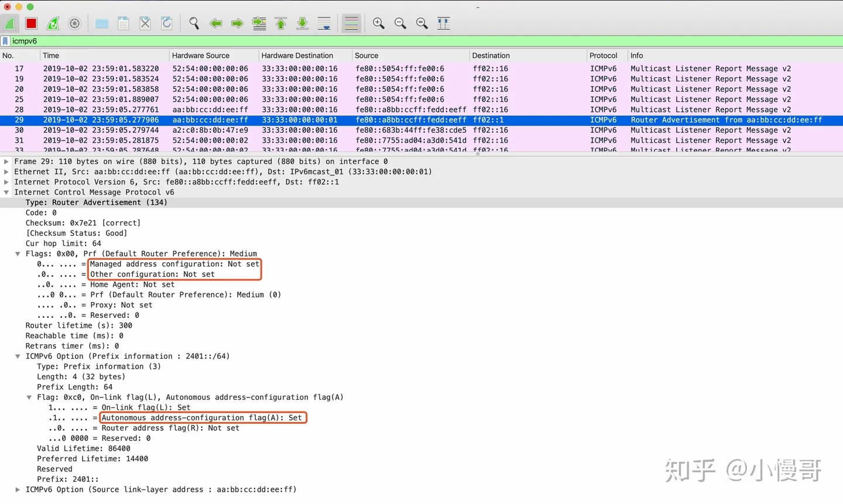Image resolution: width=843 pixels, height=504 pixels.
Task: Collapse the Flags: 0x00 tree node
Action: (18, 254)
